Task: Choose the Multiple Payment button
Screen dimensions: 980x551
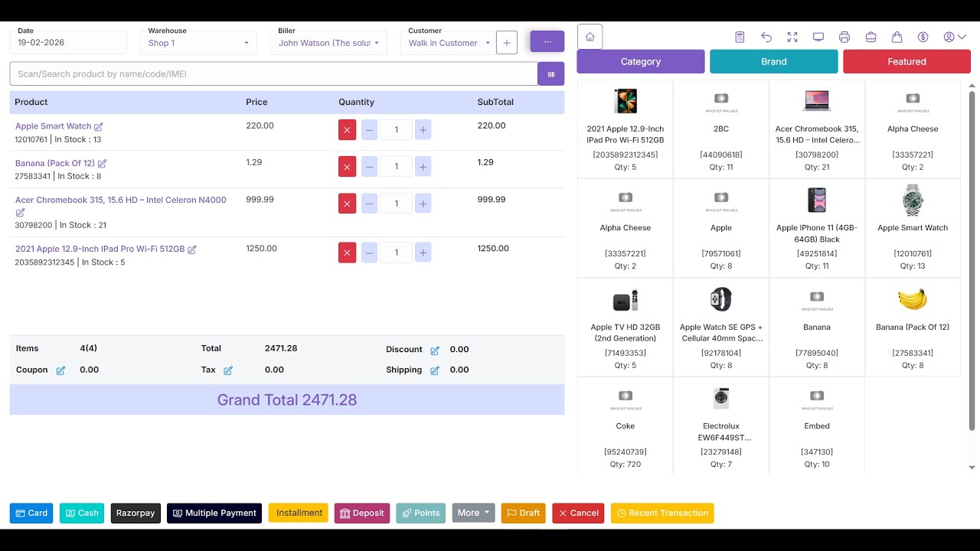Action: [x=214, y=513]
